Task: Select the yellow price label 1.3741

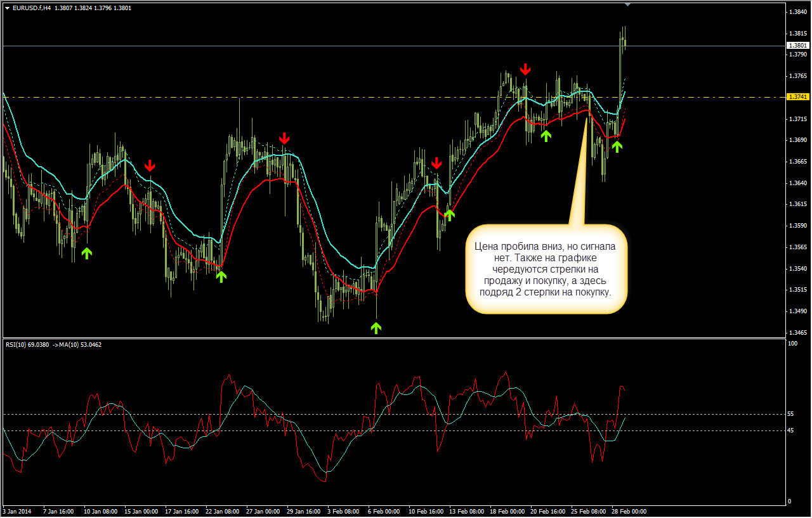Action: pyautogui.click(x=798, y=97)
